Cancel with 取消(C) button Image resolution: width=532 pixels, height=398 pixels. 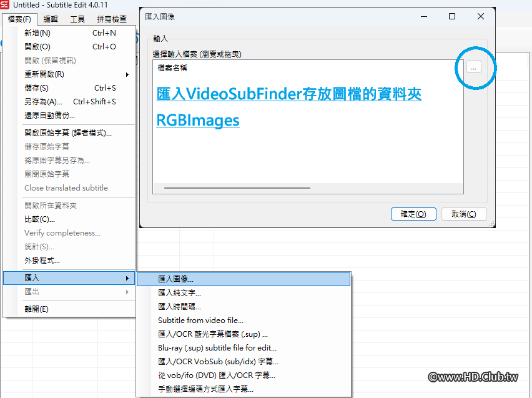464,214
